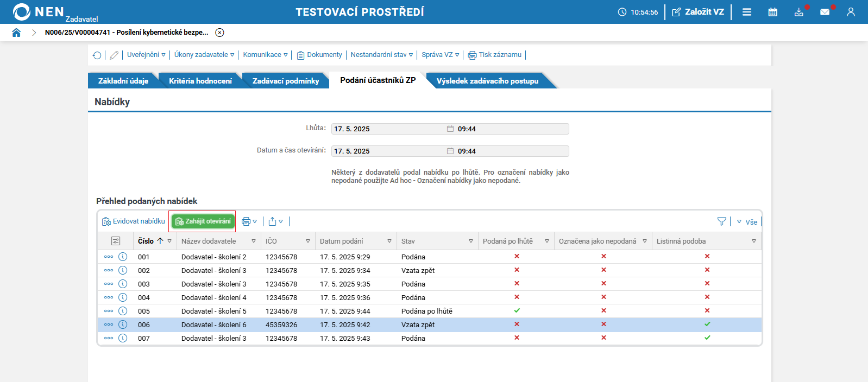The height and width of the screenshot is (382, 868).
Task: Open the hamburger main menu
Action: click(747, 12)
